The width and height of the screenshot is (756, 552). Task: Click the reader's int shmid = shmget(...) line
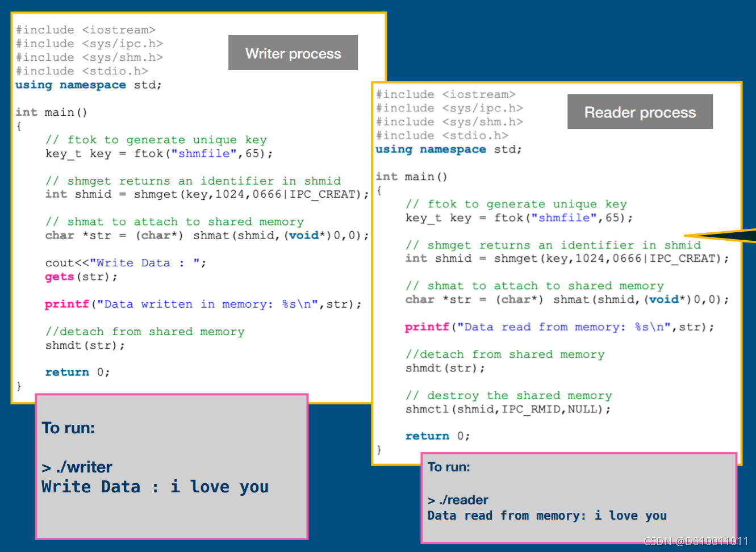(x=567, y=258)
